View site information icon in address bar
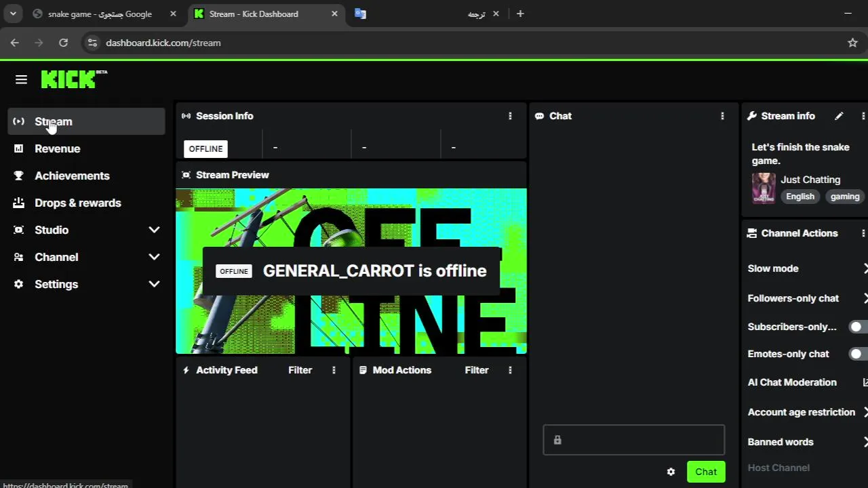The height and width of the screenshot is (488, 868). [x=93, y=43]
